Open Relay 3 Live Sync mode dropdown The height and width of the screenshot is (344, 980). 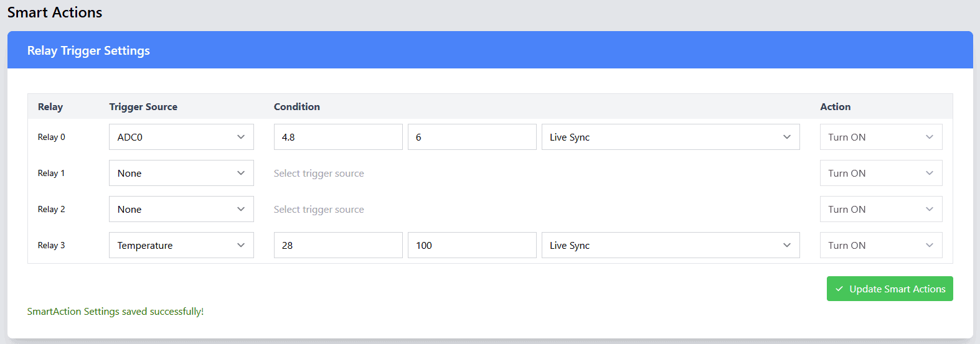click(670, 245)
